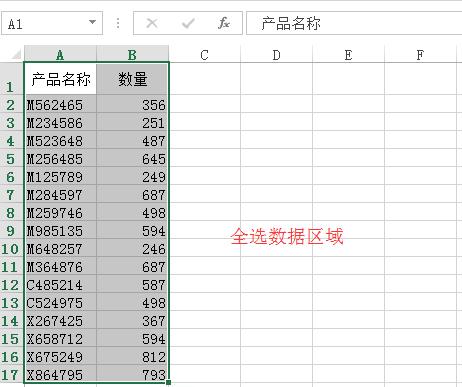Click quantity cell 812
The width and height of the screenshot is (462, 387).
(133, 356)
